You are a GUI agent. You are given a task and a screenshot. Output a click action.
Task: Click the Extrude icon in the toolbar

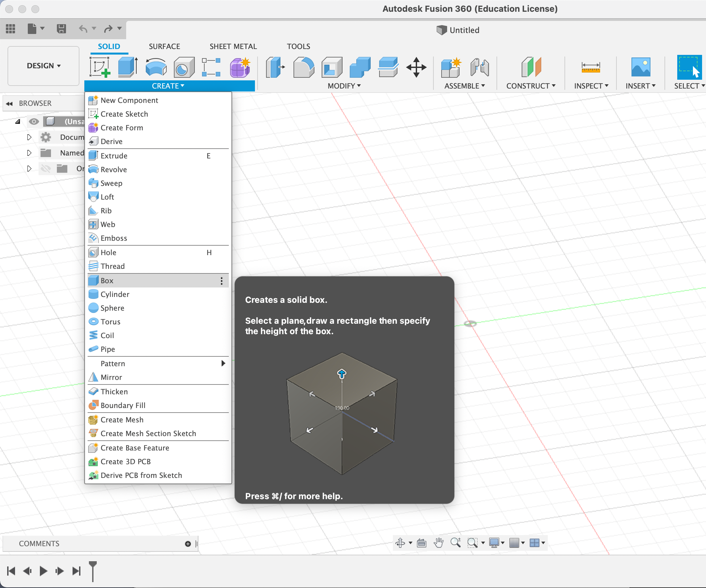click(128, 67)
